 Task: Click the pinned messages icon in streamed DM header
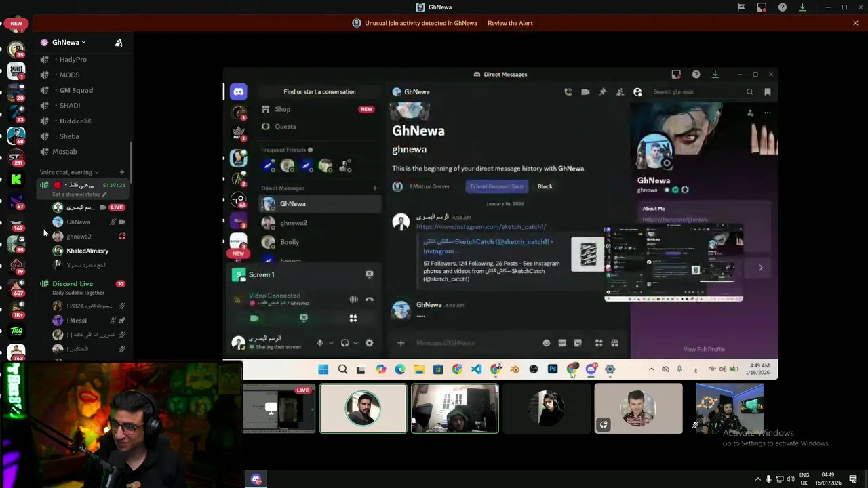pyautogui.click(x=602, y=91)
